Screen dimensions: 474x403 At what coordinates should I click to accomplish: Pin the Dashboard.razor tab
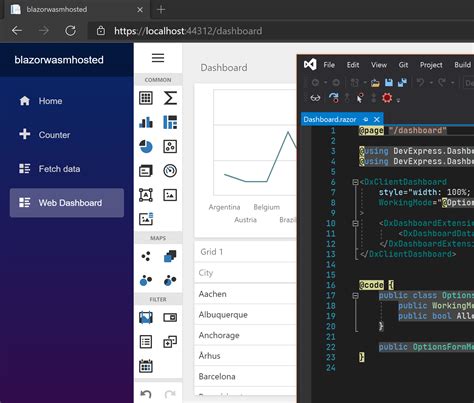366,119
